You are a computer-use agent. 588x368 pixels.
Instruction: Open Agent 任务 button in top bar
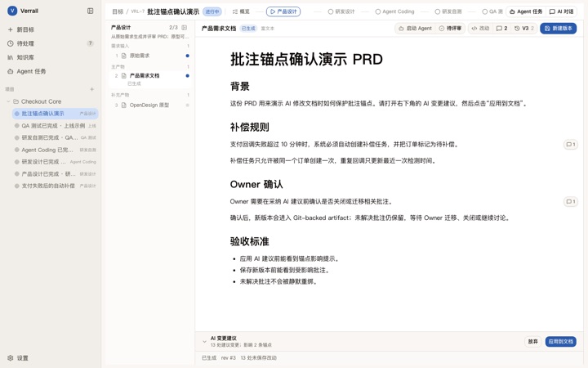pyautogui.click(x=526, y=11)
